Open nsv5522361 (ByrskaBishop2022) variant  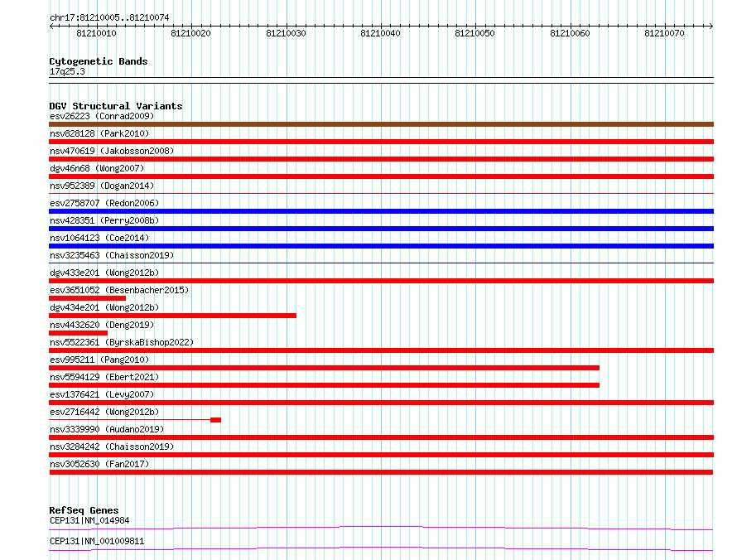click(122, 342)
